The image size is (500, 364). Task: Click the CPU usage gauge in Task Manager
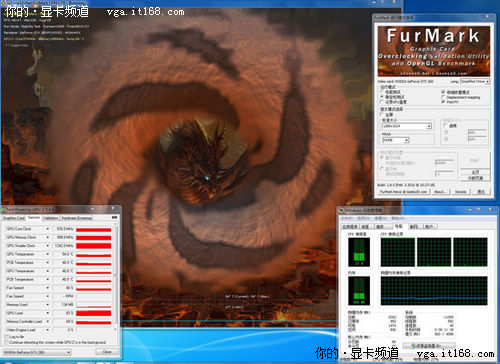(359, 252)
